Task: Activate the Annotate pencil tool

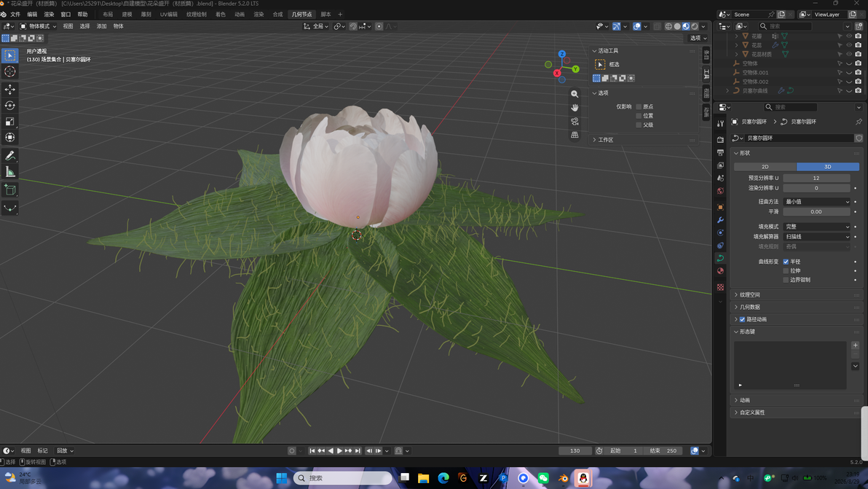Action: (x=10, y=156)
